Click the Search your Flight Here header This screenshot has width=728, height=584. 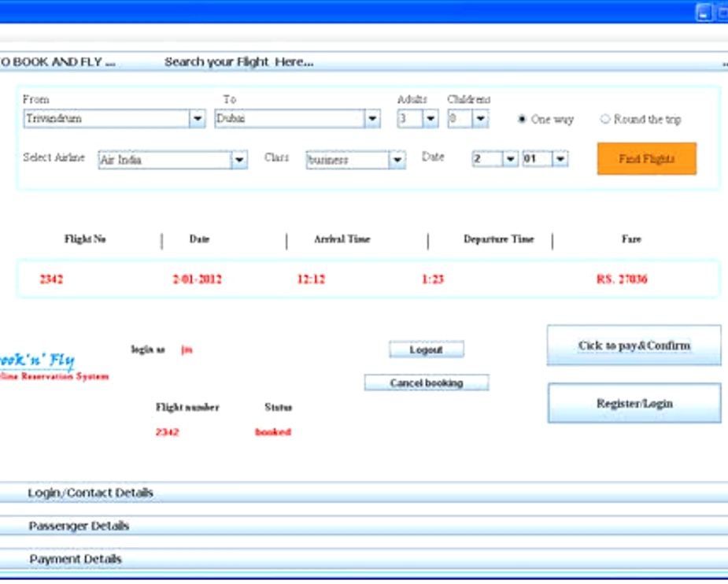tap(238, 62)
